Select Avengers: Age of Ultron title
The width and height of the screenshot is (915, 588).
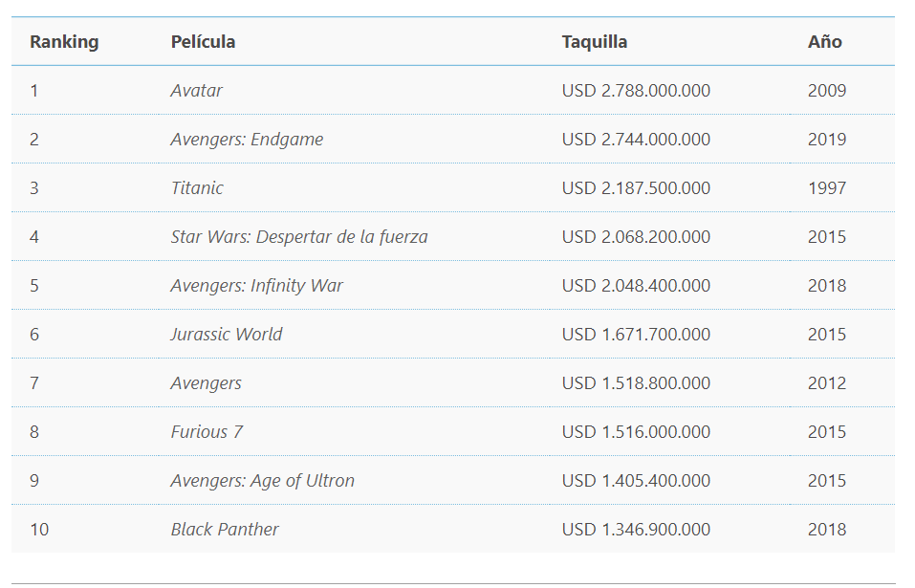point(262,481)
